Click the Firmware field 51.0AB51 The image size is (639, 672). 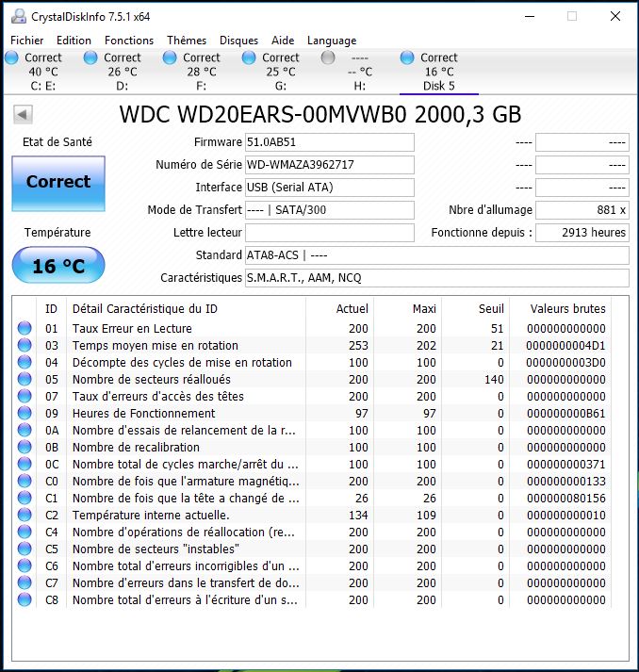330,142
